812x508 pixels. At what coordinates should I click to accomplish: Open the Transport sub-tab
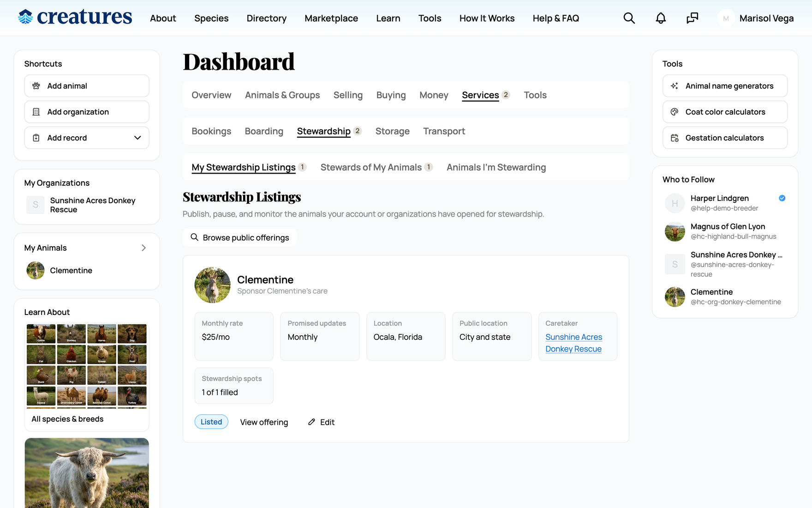coord(444,131)
